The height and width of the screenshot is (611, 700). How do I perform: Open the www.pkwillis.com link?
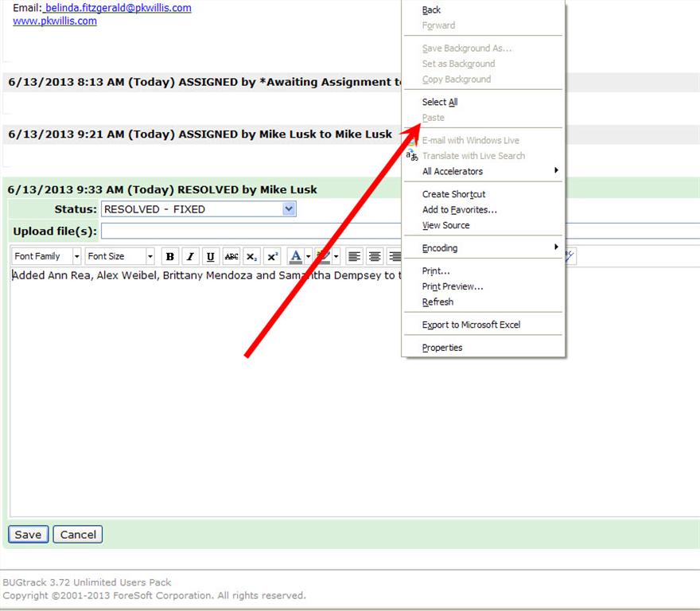coord(55,21)
